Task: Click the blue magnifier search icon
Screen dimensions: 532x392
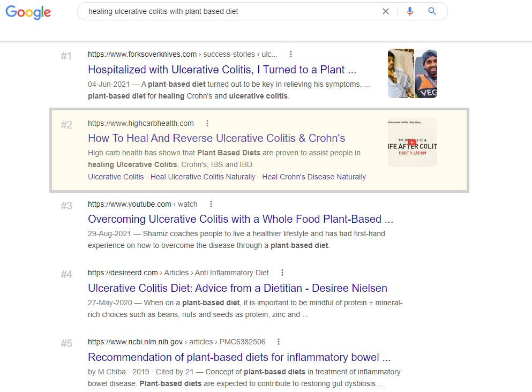Action: point(432,11)
